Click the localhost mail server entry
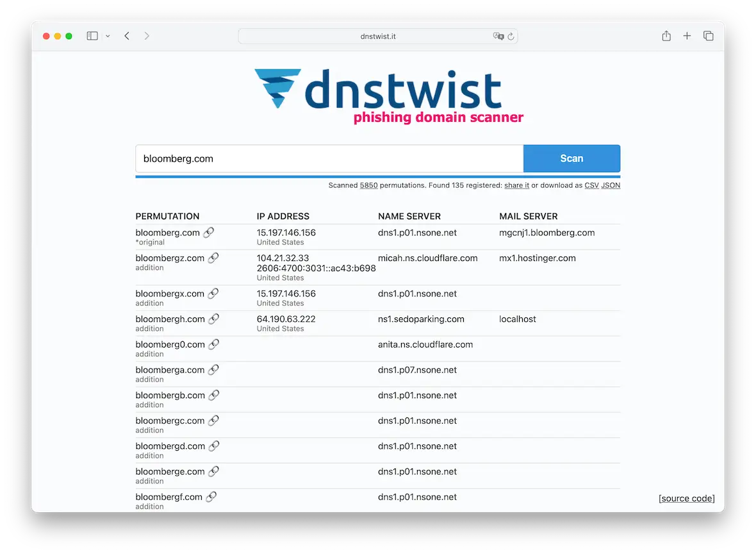Image resolution: width=756 pixels, height=554 pixels. 517,319
